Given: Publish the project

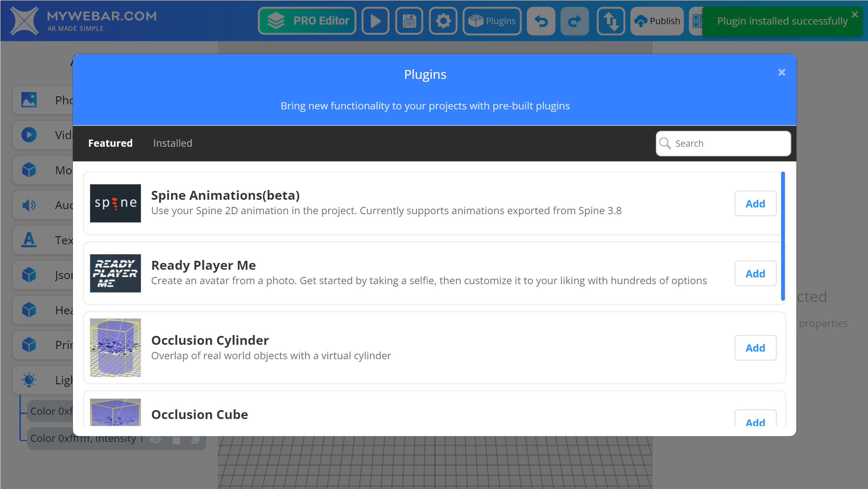Looking at the screenshot, I should (657, 21).
